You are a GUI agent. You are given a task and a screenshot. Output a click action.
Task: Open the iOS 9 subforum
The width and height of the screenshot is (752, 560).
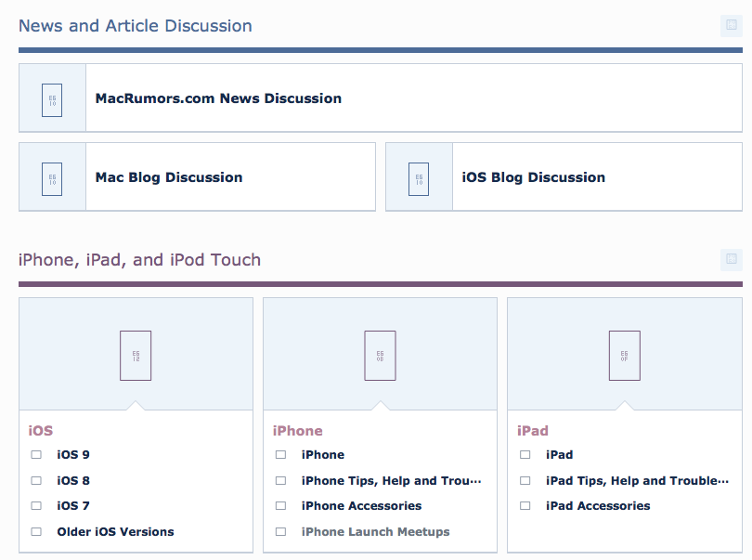pyautogui.click(x=73, y=455)
